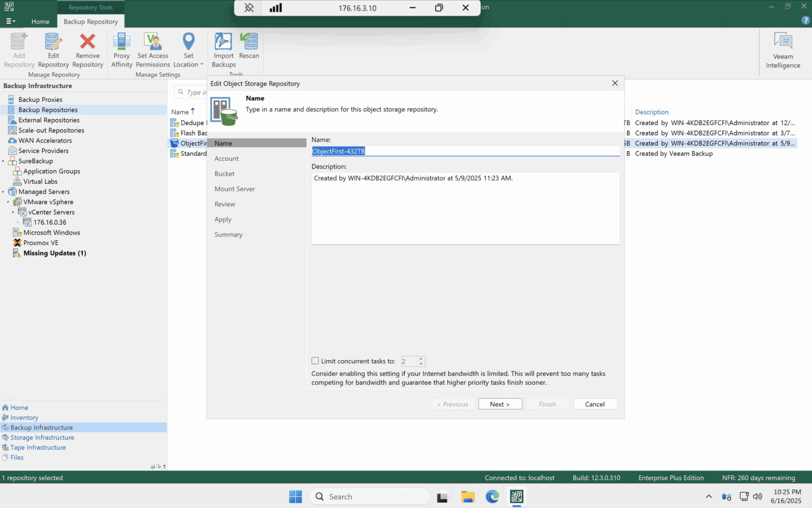
Task: Sort list by Name column
Action: (183, 112)
